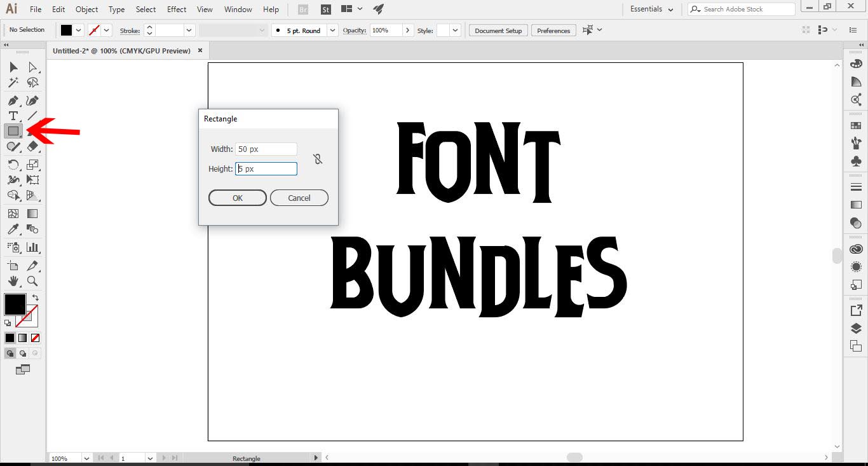Open the Layers panel icon
This screenshot has height=466, width=868.
[x=856, y=328]
